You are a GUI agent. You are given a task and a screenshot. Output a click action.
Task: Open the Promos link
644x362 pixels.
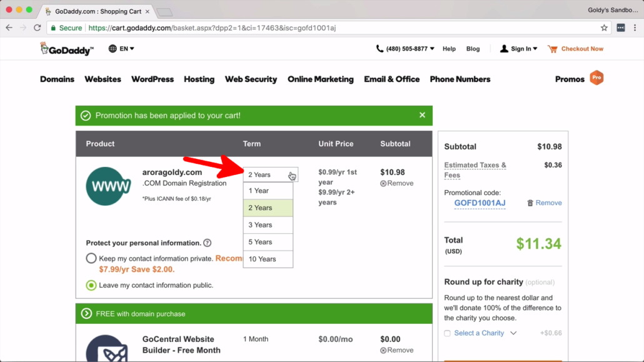point(570,79)
